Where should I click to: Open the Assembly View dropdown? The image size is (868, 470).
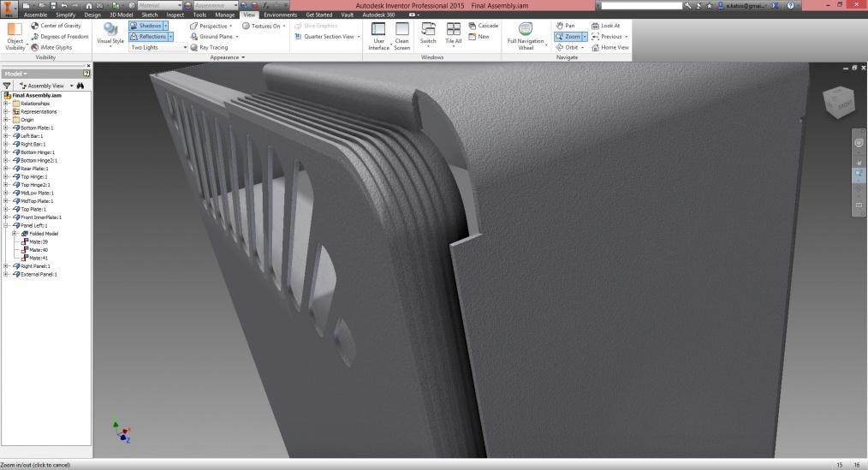[46, 86]
